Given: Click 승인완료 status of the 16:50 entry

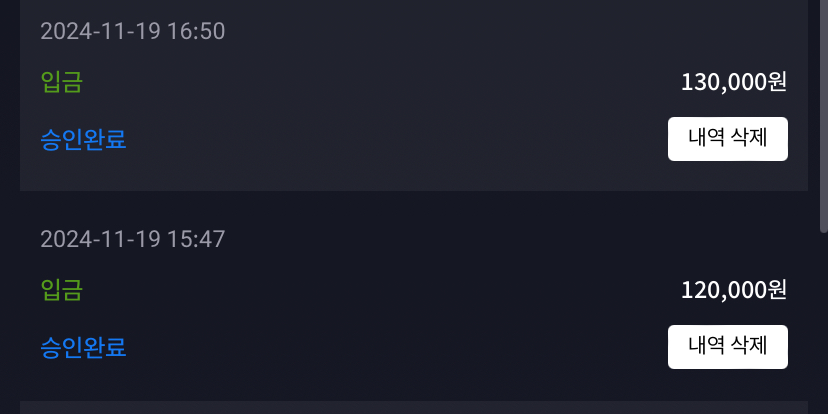Looking at the screenshot, I should 83,139.
